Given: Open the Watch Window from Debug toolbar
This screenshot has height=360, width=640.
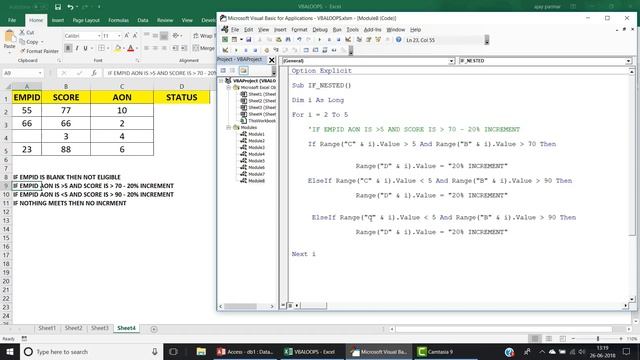Looking at the screenshot, I should click(x=324, y=50).
